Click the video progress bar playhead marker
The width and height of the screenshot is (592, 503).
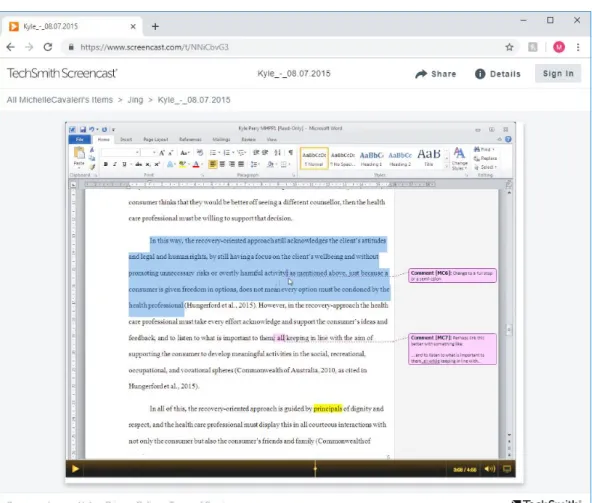315,469
